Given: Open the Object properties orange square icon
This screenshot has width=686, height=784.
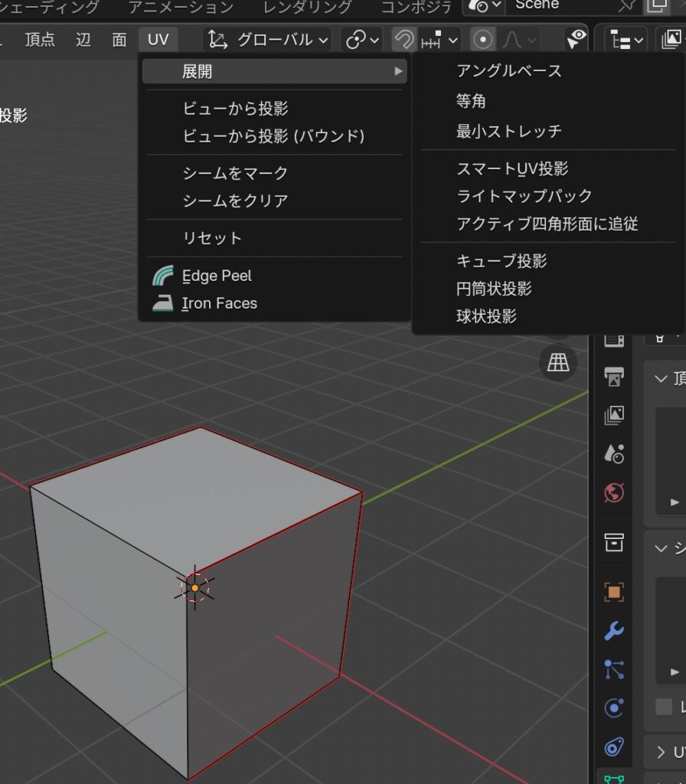Looking at the screenshot, I should pyautogui.click(x=613, y=592).
